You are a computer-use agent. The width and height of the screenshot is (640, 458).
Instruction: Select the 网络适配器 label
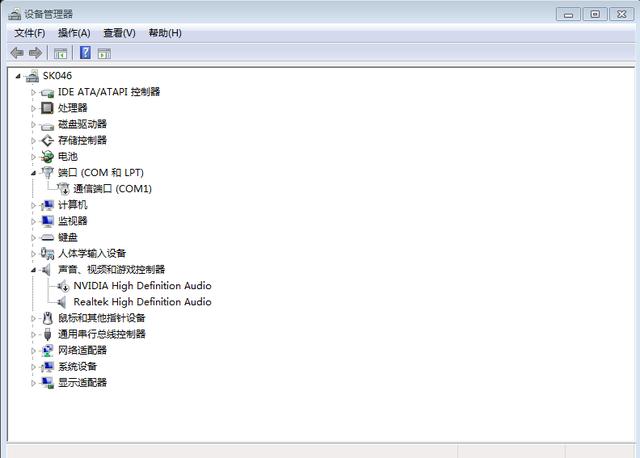coord(82,350)
